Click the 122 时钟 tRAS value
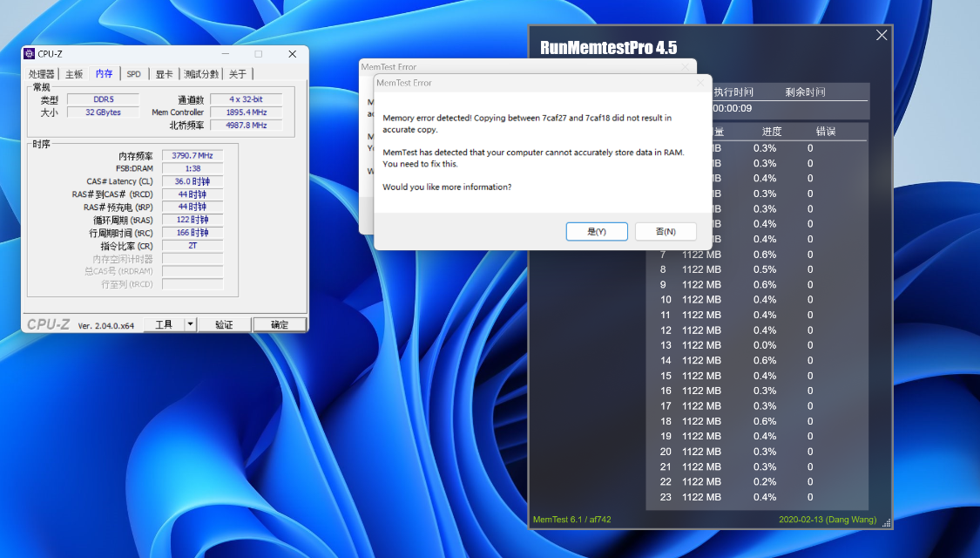980x558 pixels. tap(193, 220)
